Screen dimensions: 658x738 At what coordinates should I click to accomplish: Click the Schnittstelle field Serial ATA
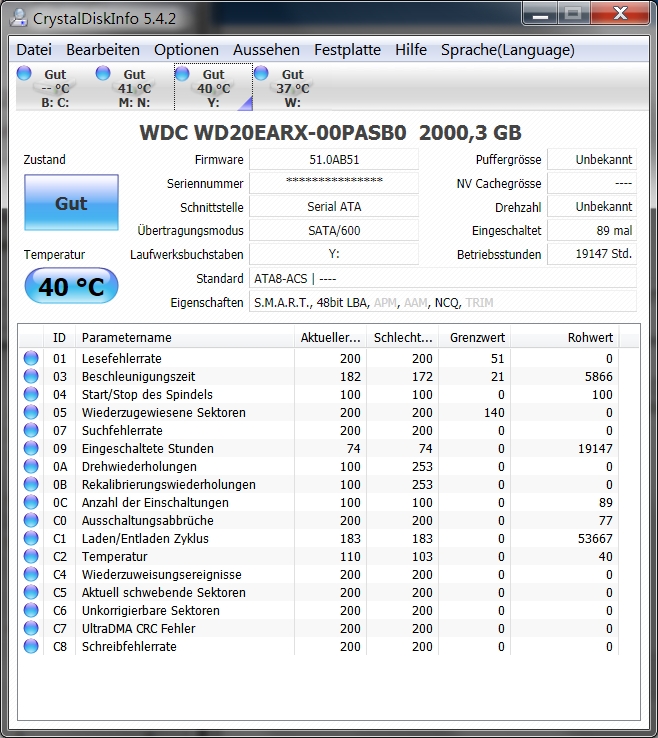coord(334,207)
